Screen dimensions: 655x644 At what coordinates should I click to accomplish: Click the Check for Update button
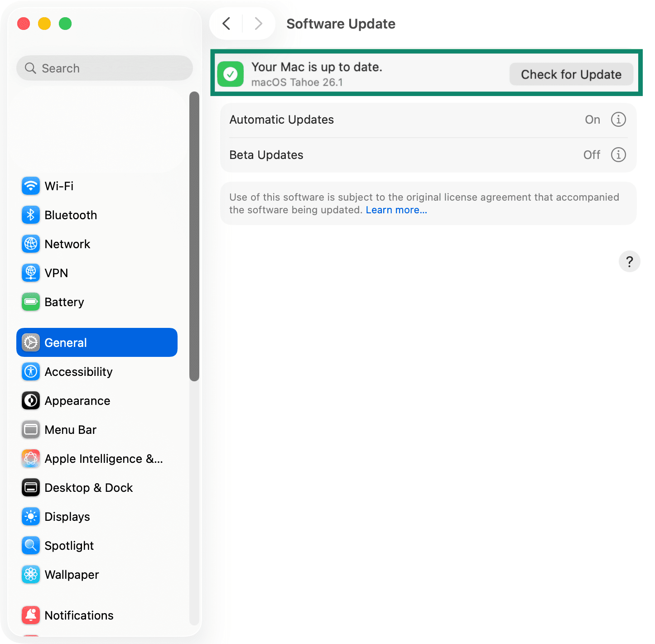click(x=571, y=74)
